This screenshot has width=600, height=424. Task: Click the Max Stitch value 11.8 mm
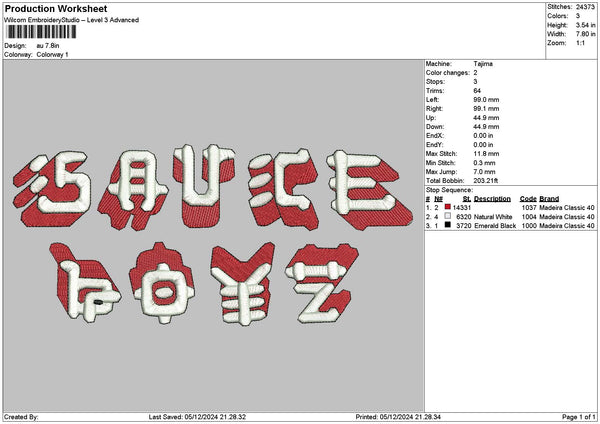486,153
